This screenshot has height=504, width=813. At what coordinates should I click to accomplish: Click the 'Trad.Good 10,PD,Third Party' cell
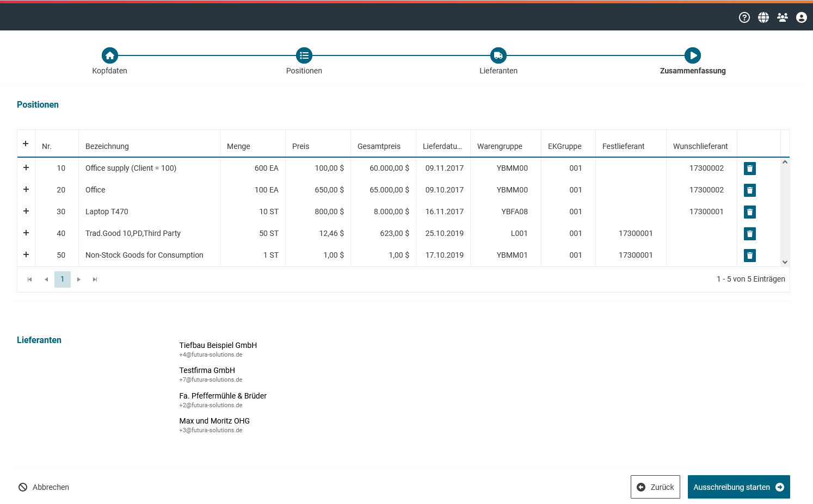point(150,233)
